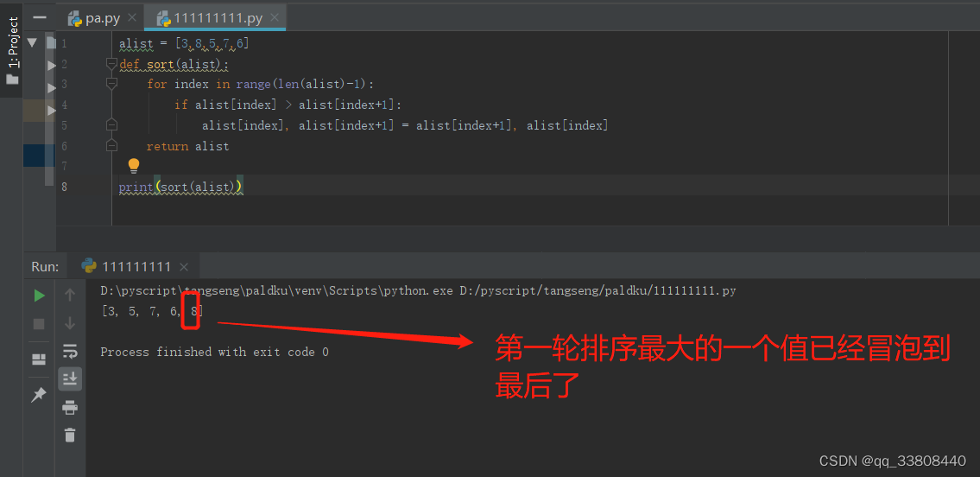Rerun the script with the green play icon
The image size is (980, 477).
pos(40,296)
